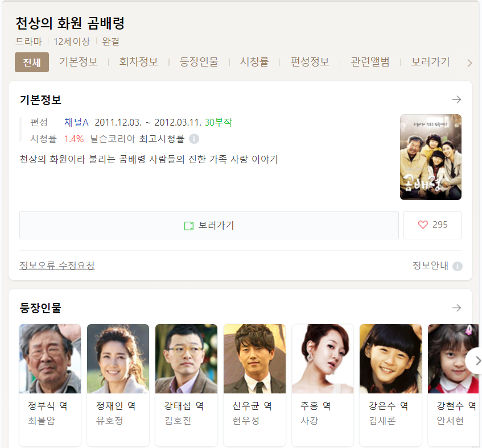Click the 곰배령 drama poster thumbnail
Screen dimensions: 482x448
tap(430, 157)
